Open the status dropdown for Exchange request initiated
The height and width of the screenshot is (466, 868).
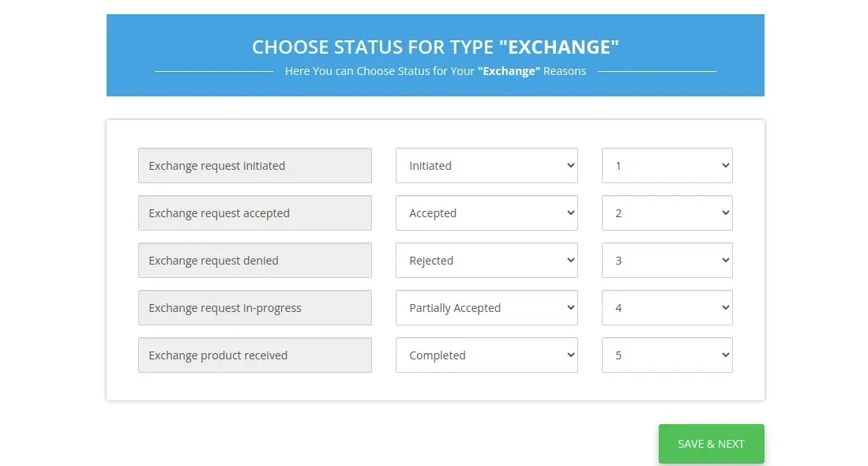486,165
